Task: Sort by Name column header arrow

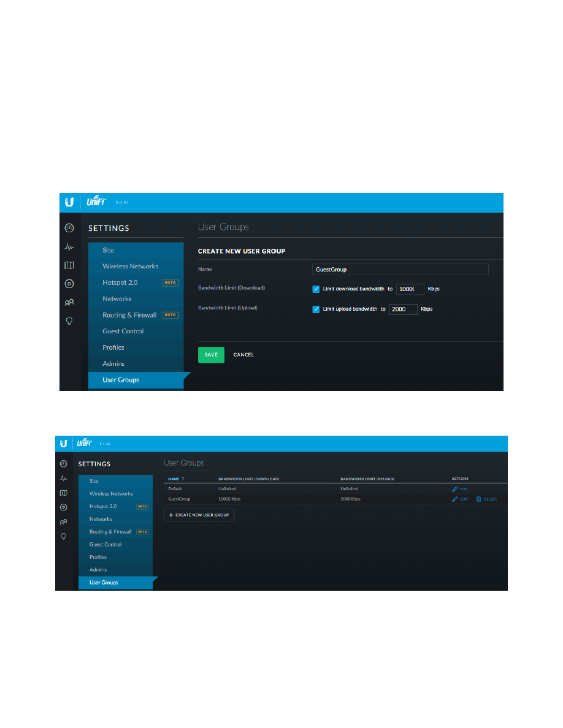Action: click(x=183, y=479)
